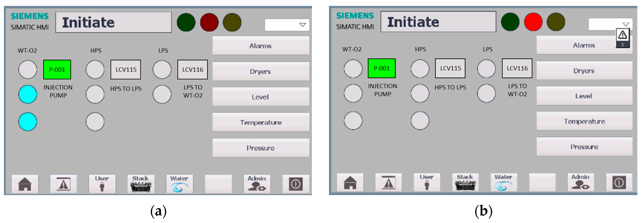
Task: Click the lowest HPS column indicator in panel (a)
Action: pyautogui.click(x=95, y=122)
